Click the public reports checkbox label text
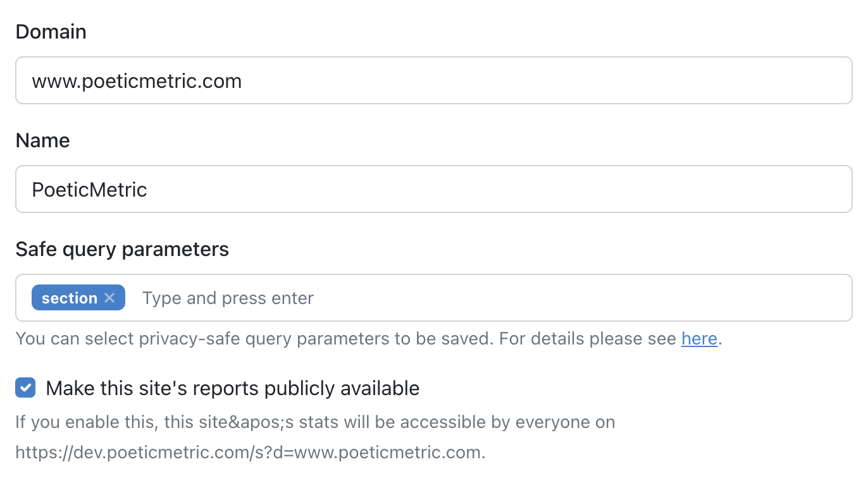This screenshot has width=868, height=488. 232,387
